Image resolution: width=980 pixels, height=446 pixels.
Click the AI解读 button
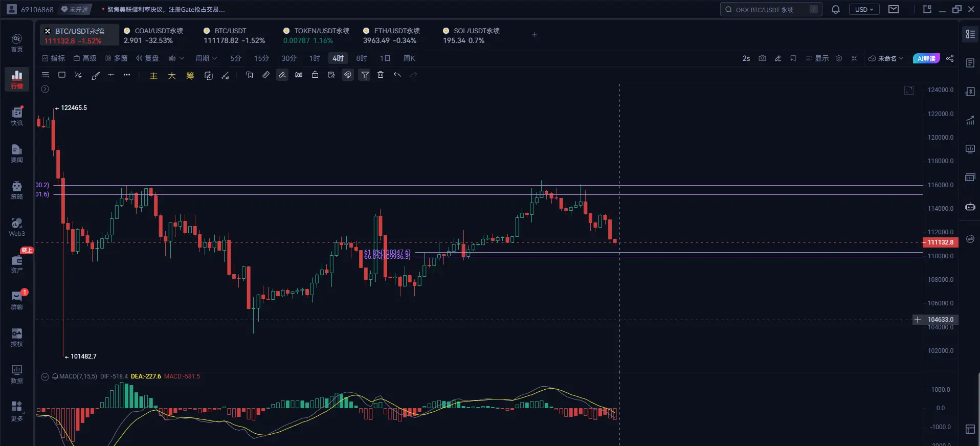pyautogui.click(x=926, y=58)
